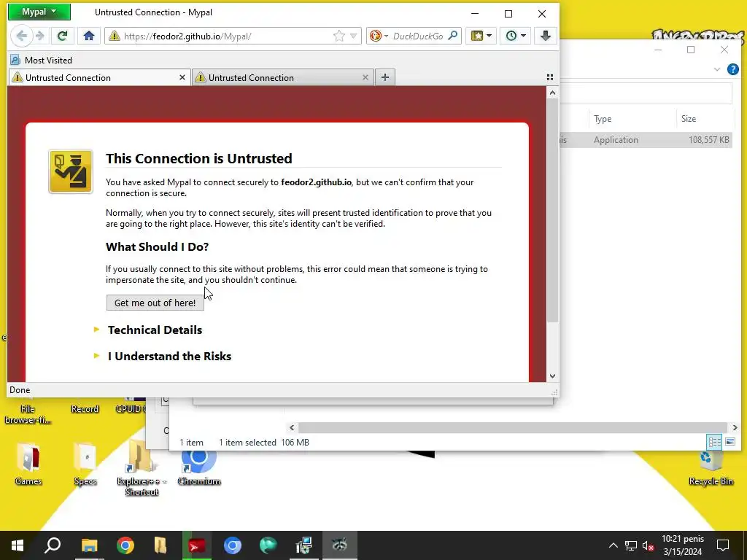Open the network icon in the system tray
This screenshot has width=747, height=560.
coord(631,545)
